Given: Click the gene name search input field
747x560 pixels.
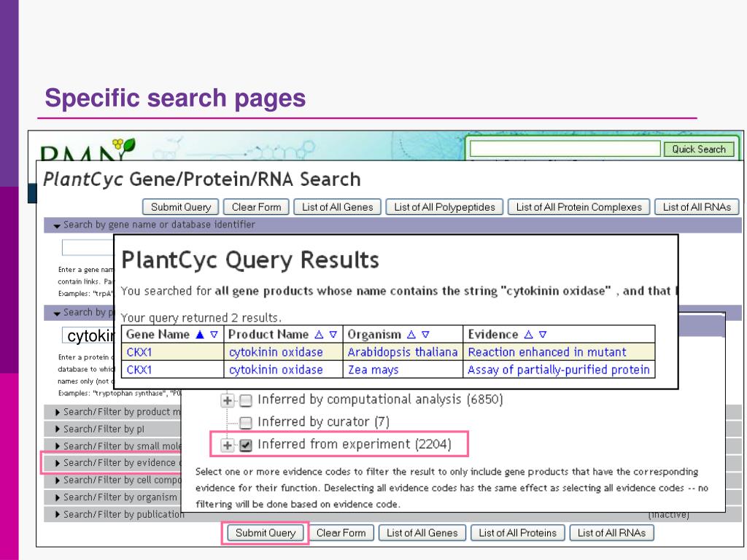Looking at the screenshot, I should point(88,248).
